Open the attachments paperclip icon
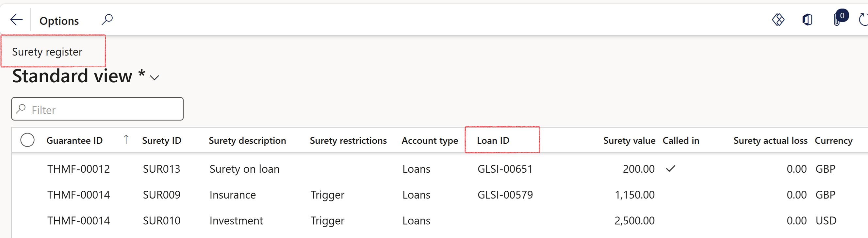868x238 pixels. (x=837, y=20)
